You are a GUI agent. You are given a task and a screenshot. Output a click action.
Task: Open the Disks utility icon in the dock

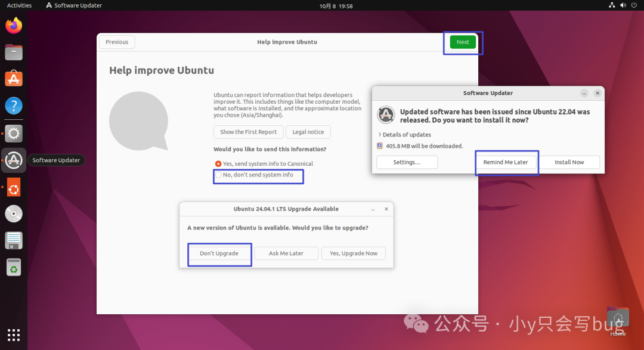(13, 240)
